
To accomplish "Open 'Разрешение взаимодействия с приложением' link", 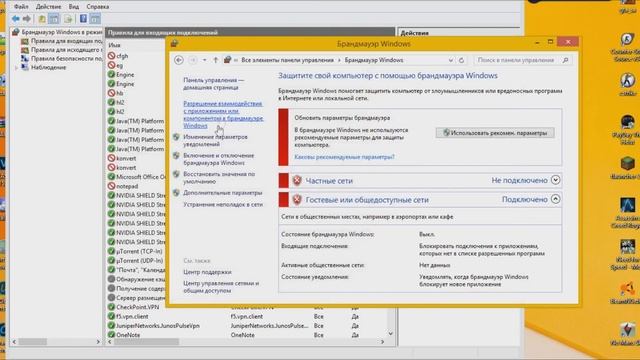I will (x=223, y=115).
